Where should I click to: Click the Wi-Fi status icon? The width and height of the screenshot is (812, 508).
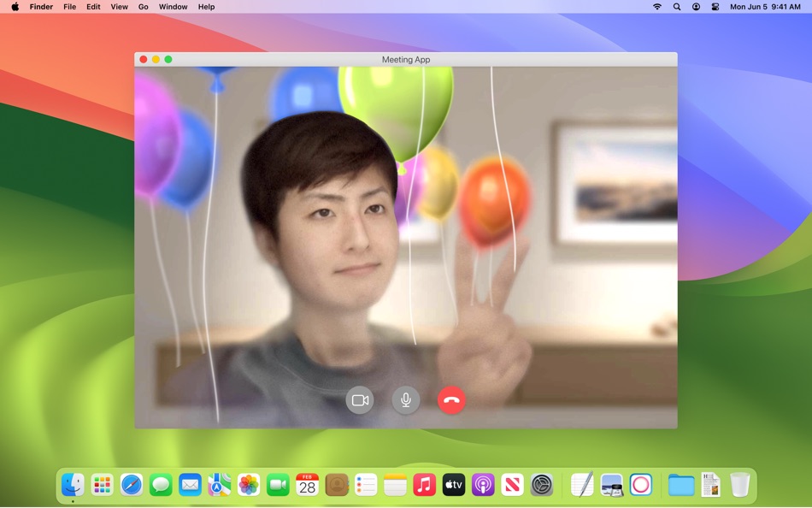[x=657, y=7]
